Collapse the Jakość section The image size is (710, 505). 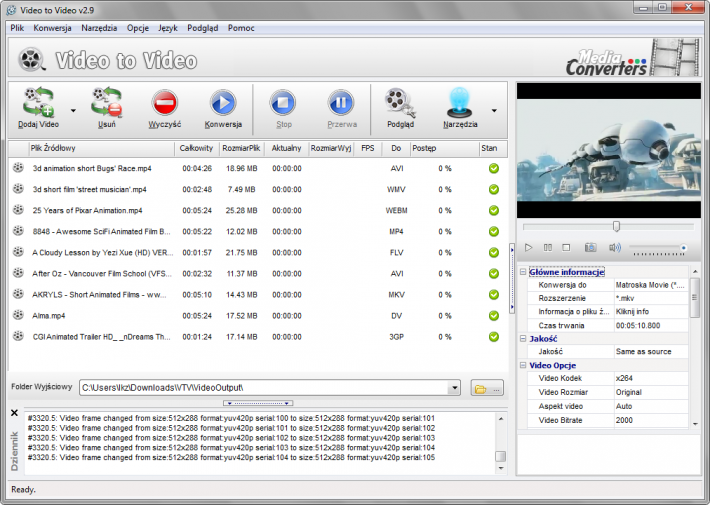(x=523, y=338)
